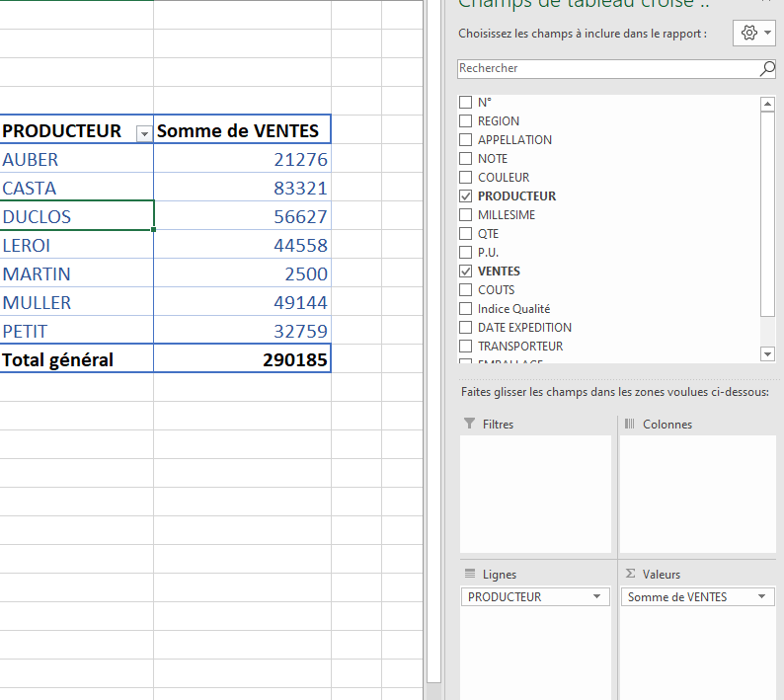
Task: Open the gear tools settings menu
Action: [754, 34]
